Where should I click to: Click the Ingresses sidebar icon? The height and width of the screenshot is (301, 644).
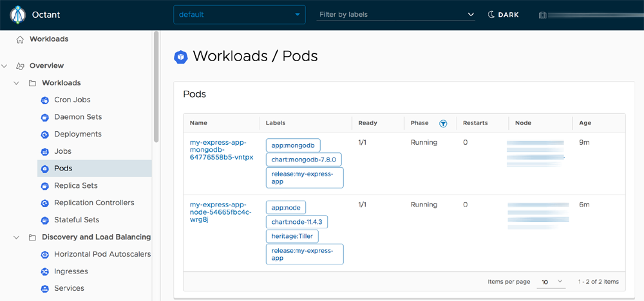(x=45, y=271)
